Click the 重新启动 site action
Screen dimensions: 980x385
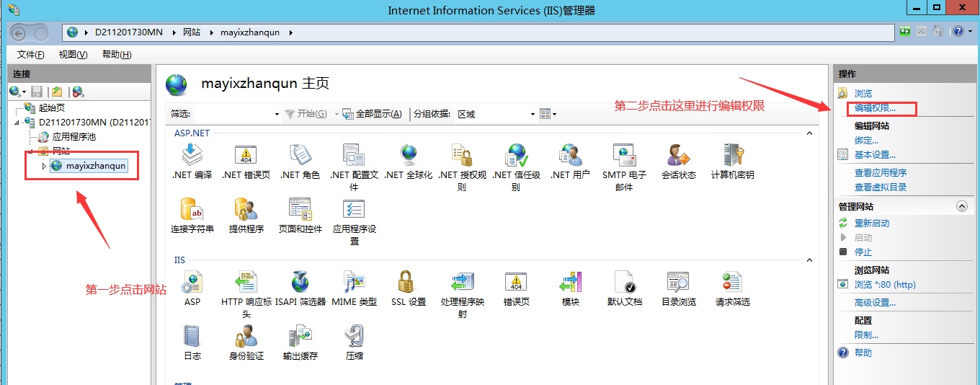pos(872,224)
